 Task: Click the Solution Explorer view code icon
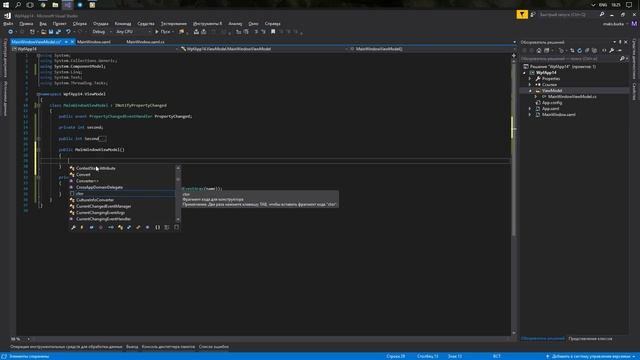[604, 51]
